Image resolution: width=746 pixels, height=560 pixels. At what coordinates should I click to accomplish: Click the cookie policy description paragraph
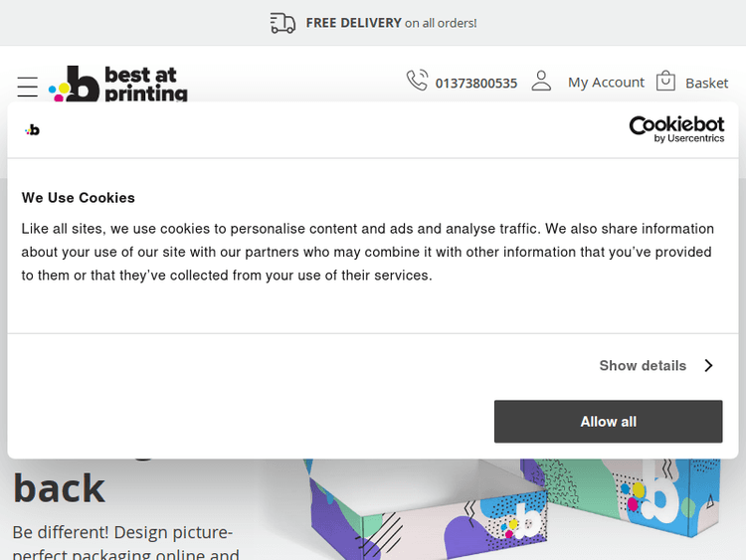coord(368,252)
